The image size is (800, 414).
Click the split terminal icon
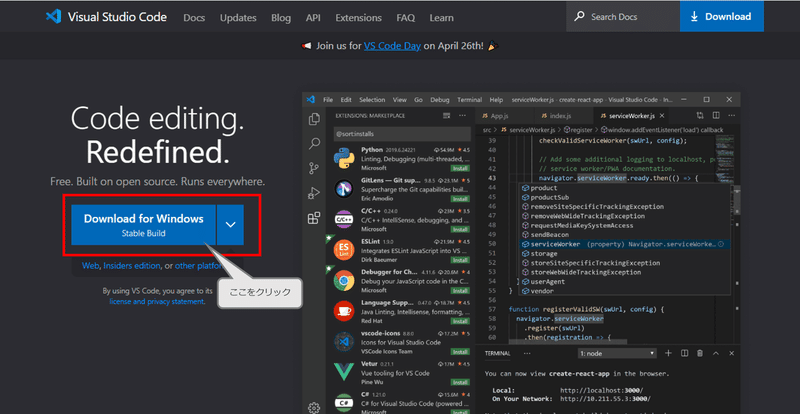click(x=685, y=353)
